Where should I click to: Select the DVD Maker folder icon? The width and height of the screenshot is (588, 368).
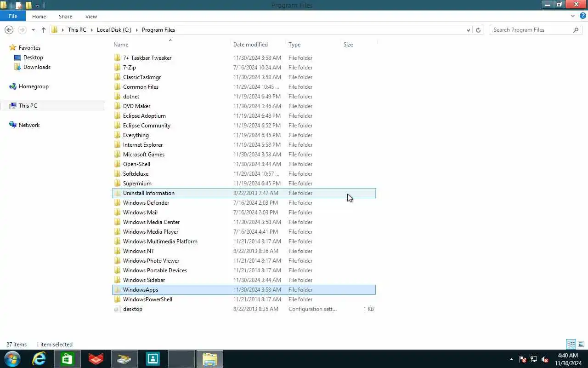click(118, 106)
